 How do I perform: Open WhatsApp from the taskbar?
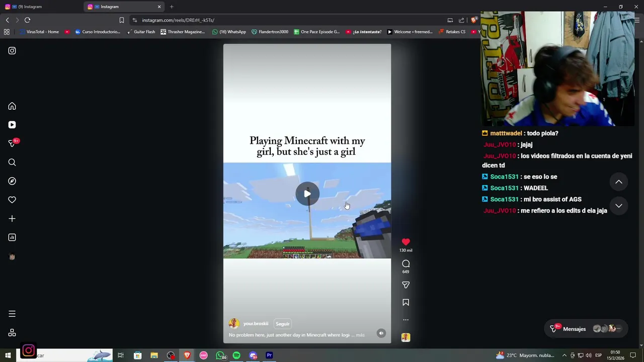click(x=220, y=355)
